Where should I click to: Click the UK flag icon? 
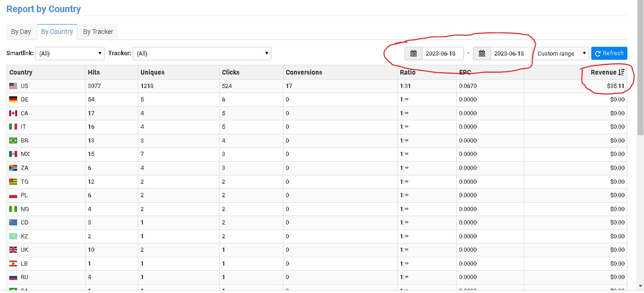tap(13, 250)
